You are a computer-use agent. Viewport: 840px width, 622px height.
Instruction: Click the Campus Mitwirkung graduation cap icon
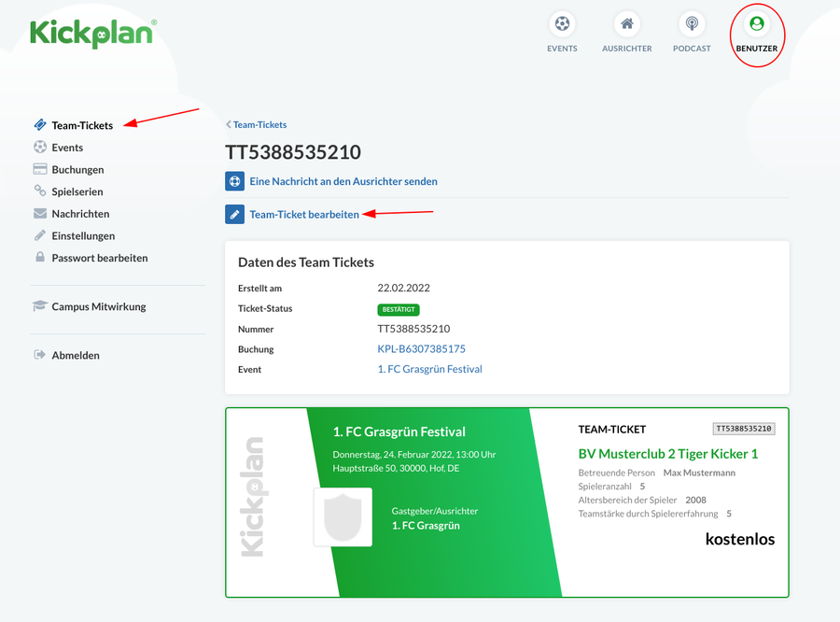click(x=40, y=306)
